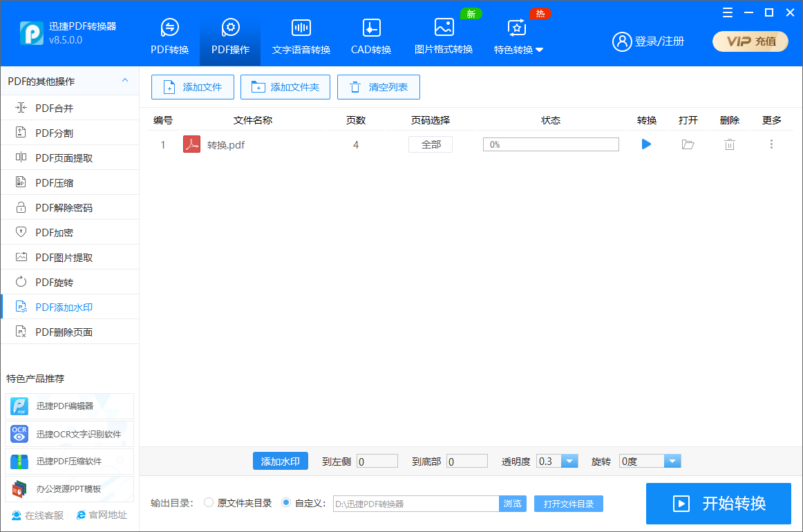This screenshot has height=532, width=803.
Task: Open the output folder icon for 转换.pdf
Action: click(x=688, y=144)
